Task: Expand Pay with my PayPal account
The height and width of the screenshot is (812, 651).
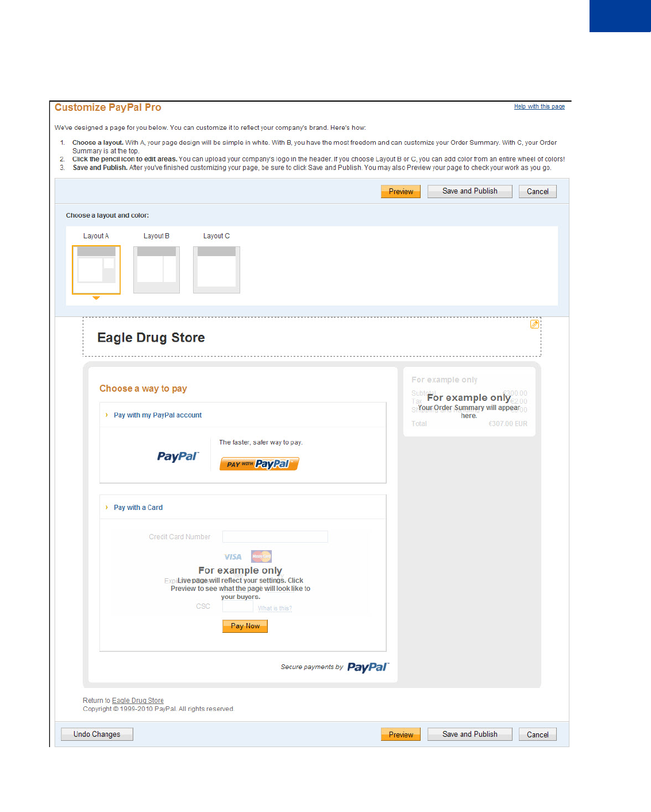Action: pyautogui.click(x=157, y=415)
